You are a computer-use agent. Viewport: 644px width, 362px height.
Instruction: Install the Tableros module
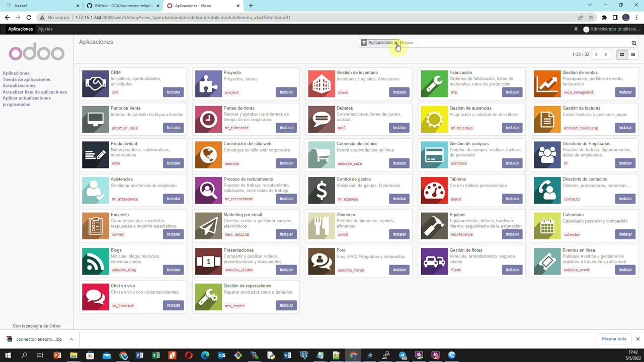(512, 199)
